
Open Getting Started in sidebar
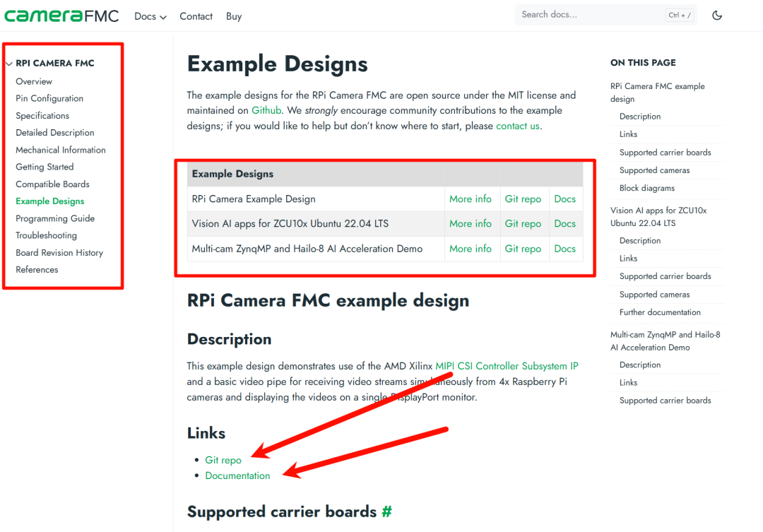45,167
